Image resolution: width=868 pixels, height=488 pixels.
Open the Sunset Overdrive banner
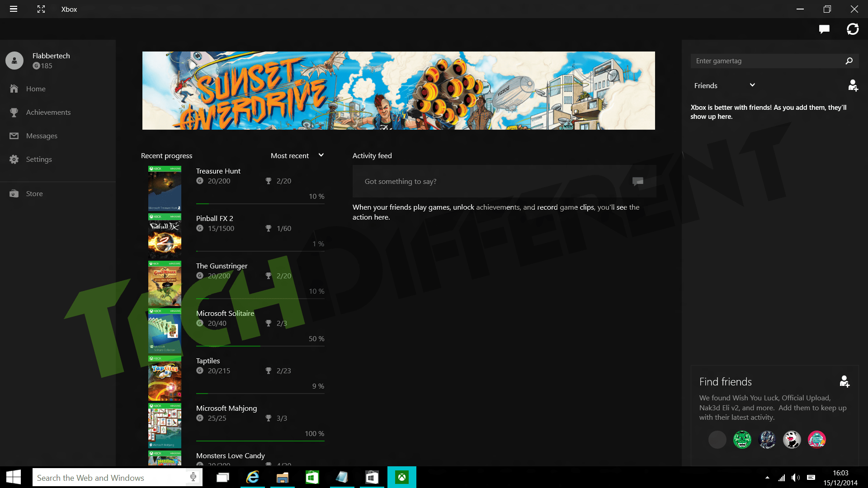[399, 90]
